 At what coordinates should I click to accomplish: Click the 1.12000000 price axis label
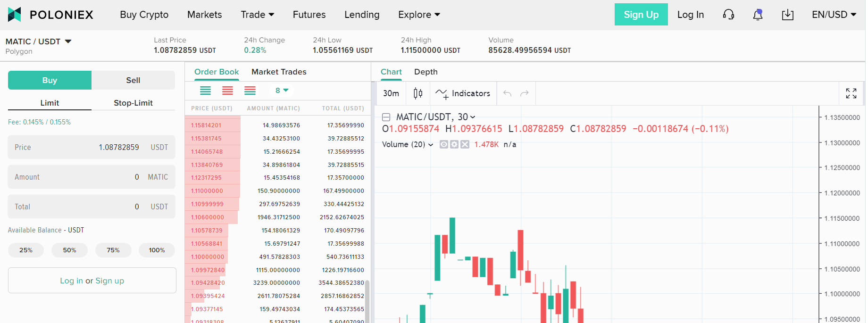click(x=842, y=193)
